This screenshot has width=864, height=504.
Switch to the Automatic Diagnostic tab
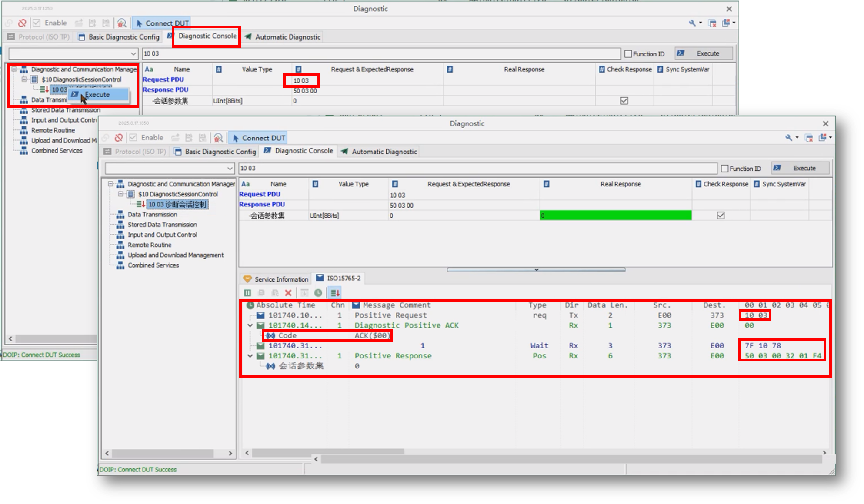[x=379, y=152]
